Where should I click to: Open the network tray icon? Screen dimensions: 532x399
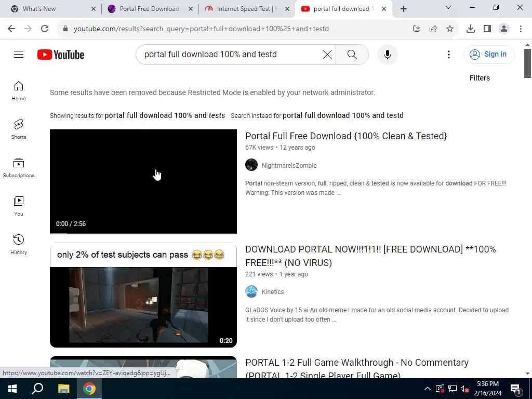(453, 389)
